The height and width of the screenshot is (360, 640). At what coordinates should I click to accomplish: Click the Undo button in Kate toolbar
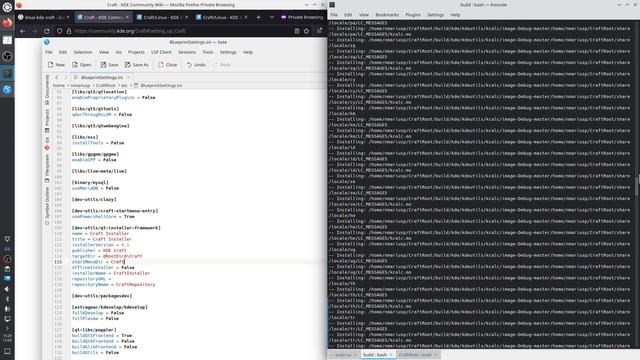(196, 64)
